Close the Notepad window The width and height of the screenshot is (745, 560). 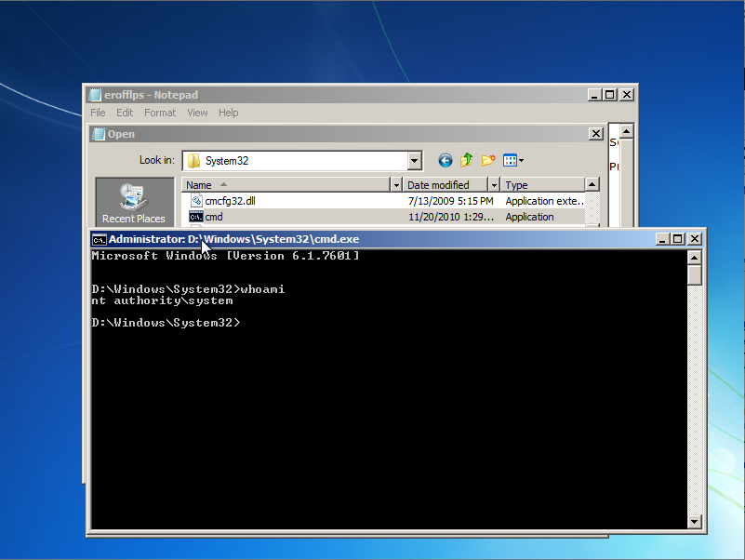(627, 95)
